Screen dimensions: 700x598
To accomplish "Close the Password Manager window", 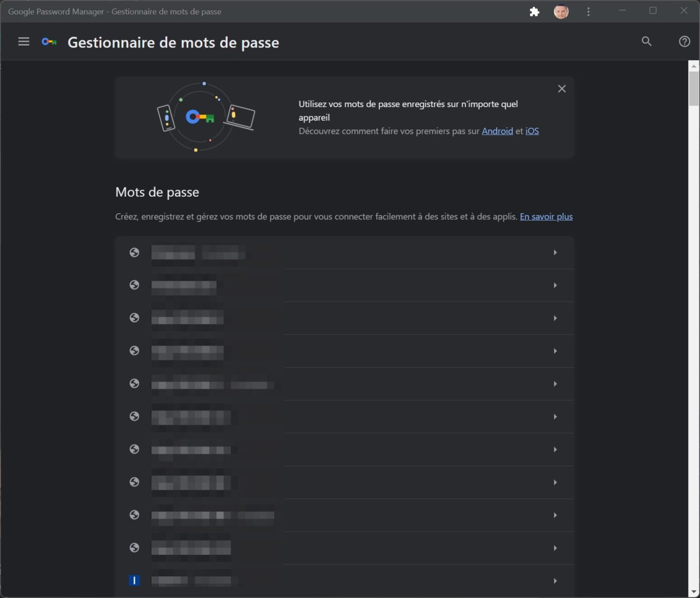I will [x=684, y=11].
